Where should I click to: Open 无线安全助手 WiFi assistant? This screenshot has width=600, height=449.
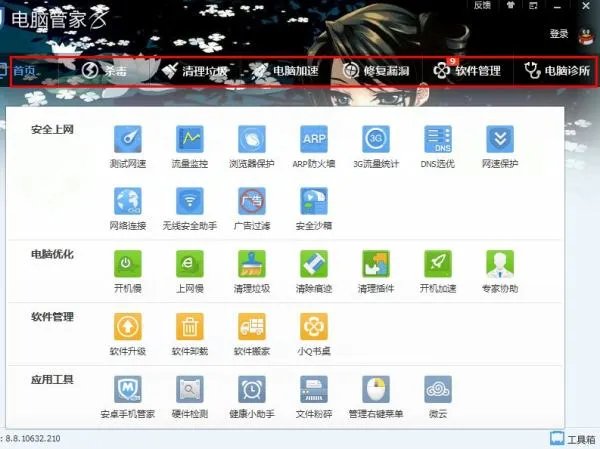tap(189, 201)
